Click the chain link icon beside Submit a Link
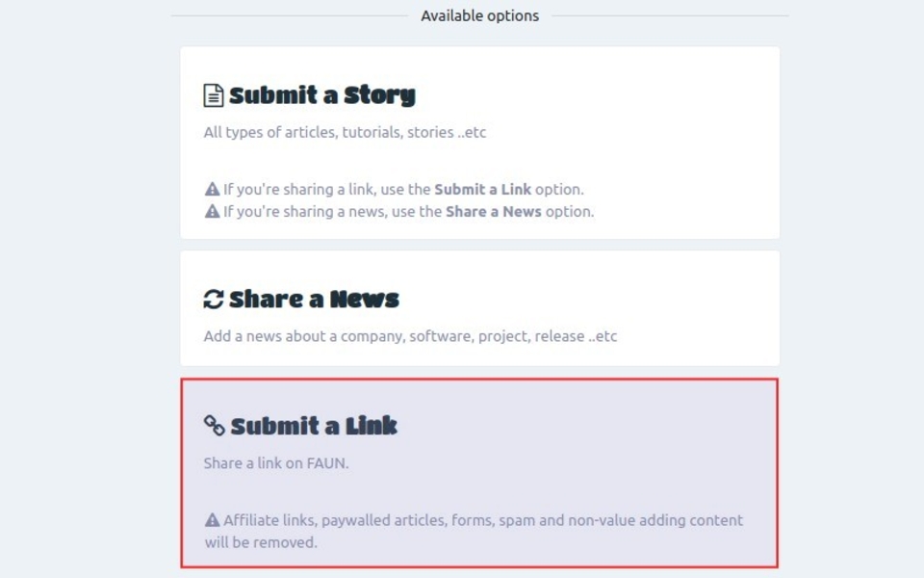924x578 pixels. tap(214, 426)
